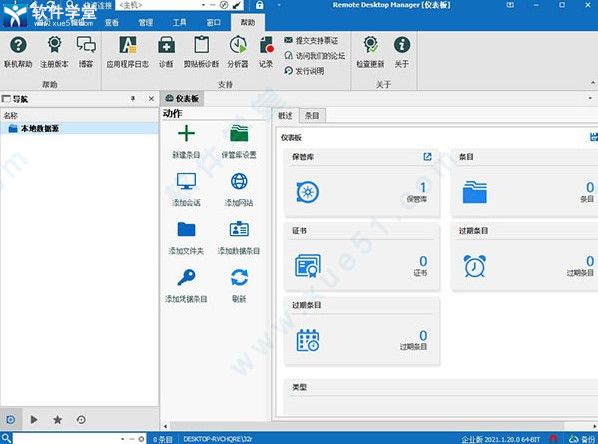Open the 窗口 window ribbon tab
Screen dimensions: 598x444
pyautogui.click(x=213, y=23)
